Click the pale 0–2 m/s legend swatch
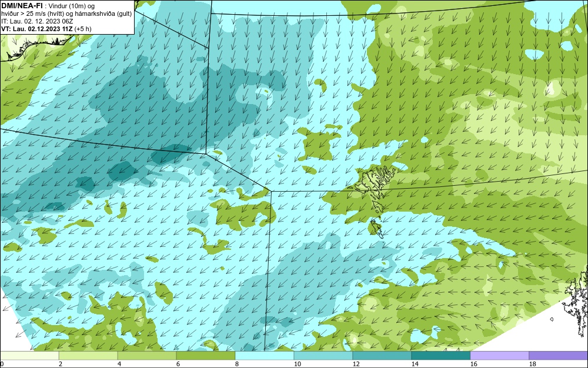588x368 pixels. click(29, 355)
